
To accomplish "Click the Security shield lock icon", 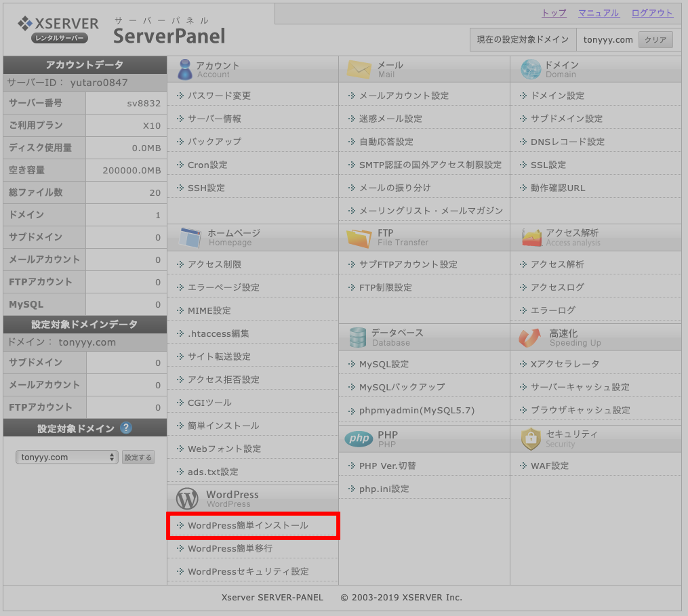I will (x=531, y=438).
